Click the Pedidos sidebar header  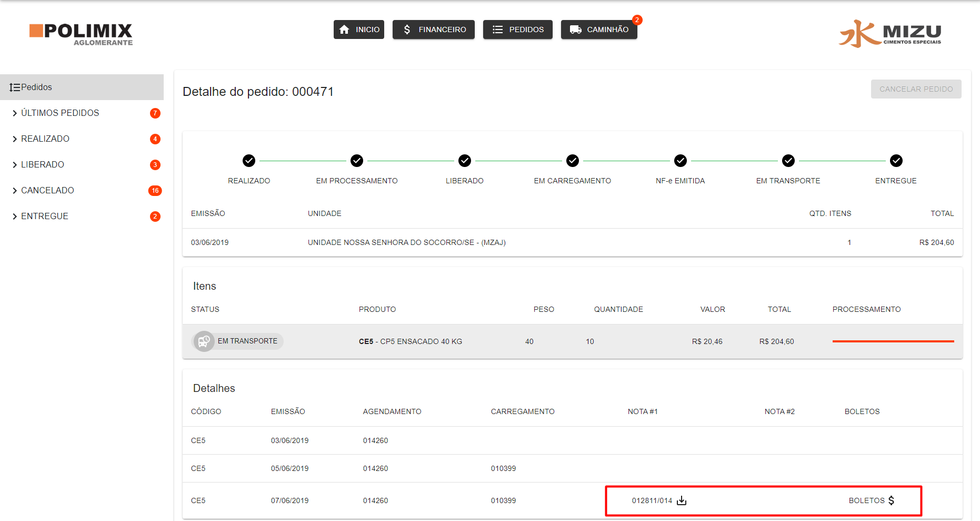(82, 87)
